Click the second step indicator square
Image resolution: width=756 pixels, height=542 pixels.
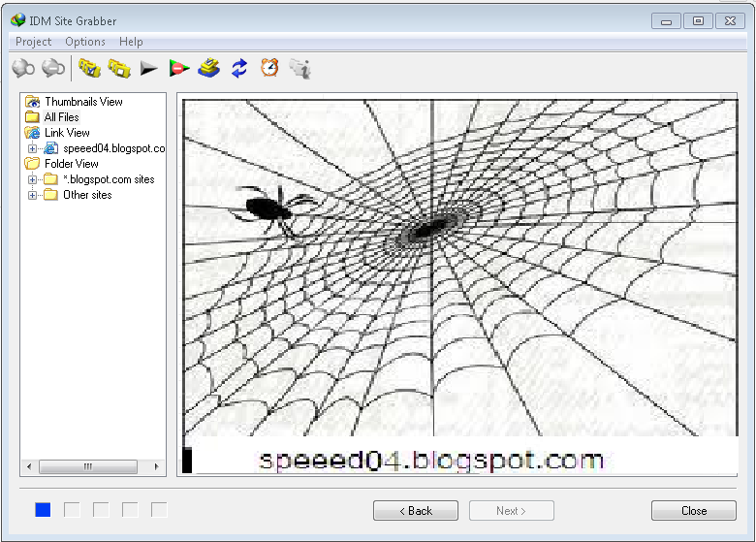(72, 510)
